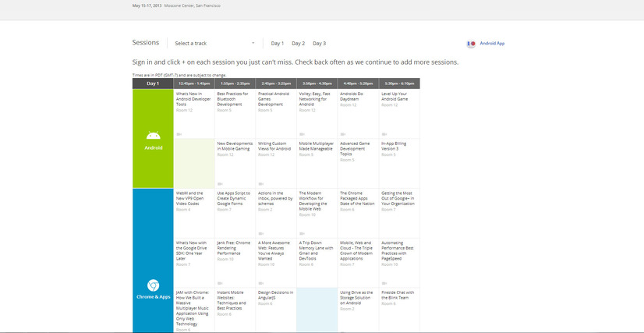
Task: Click Room 4 under WebM VP9 session
Action: pyautogui.click(x=183, y=210)
